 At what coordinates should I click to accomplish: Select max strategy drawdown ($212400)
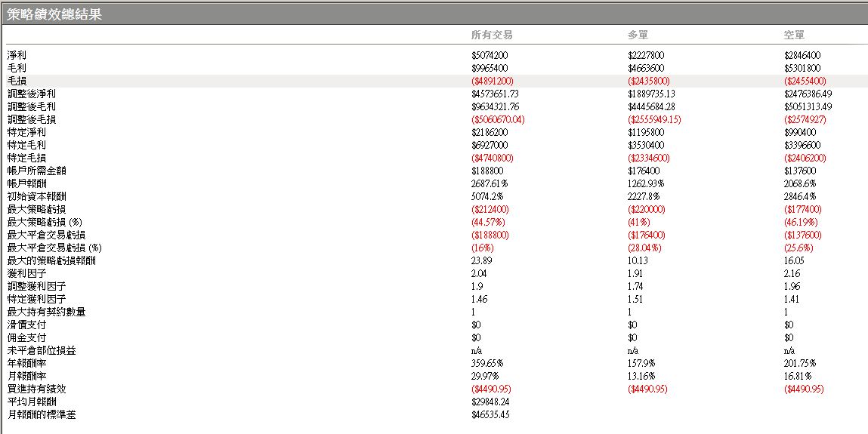[x=490, y=210]
